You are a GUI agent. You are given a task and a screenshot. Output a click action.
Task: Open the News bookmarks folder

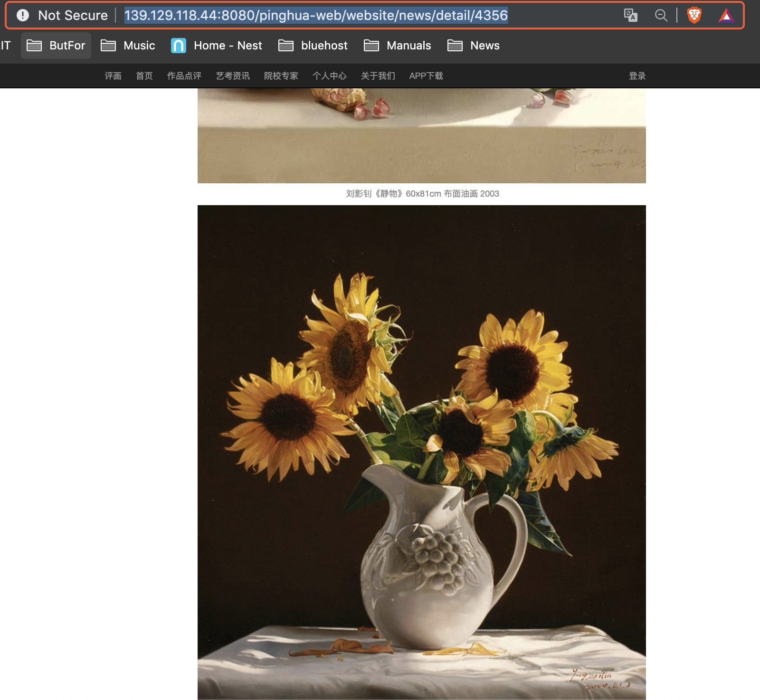pyautogui.click(x=474, y=46)
